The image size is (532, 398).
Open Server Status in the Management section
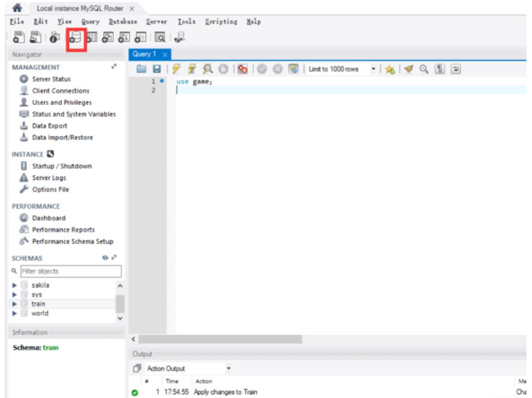coord(51,79)
